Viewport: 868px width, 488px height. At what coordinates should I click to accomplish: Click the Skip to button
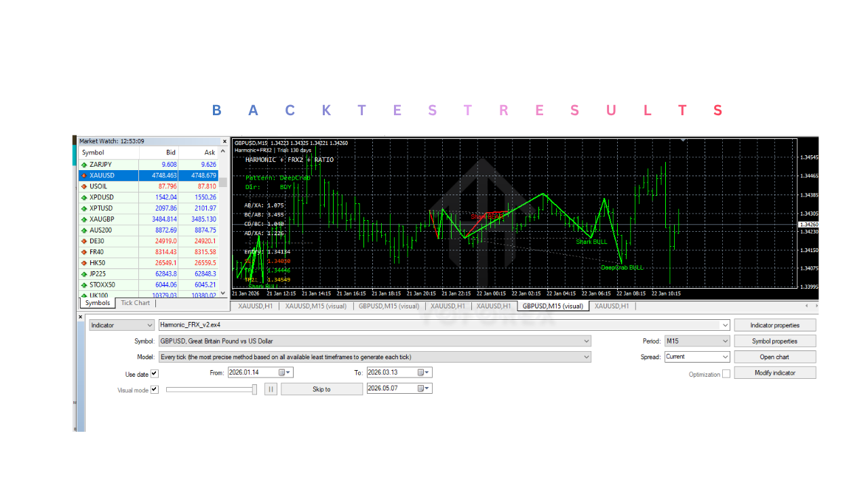321,389
